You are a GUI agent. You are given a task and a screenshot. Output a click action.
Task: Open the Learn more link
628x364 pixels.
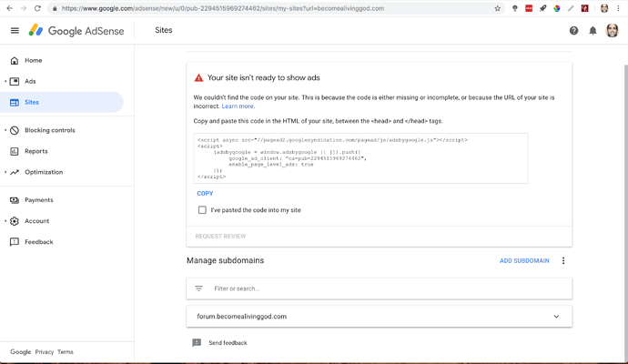click(x=238, y=106)
